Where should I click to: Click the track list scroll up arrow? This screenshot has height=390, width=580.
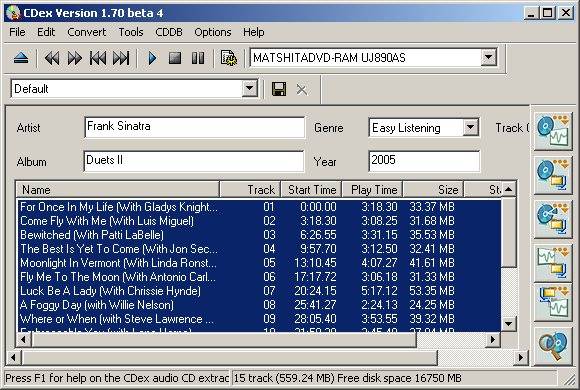[x=509, y=189]
